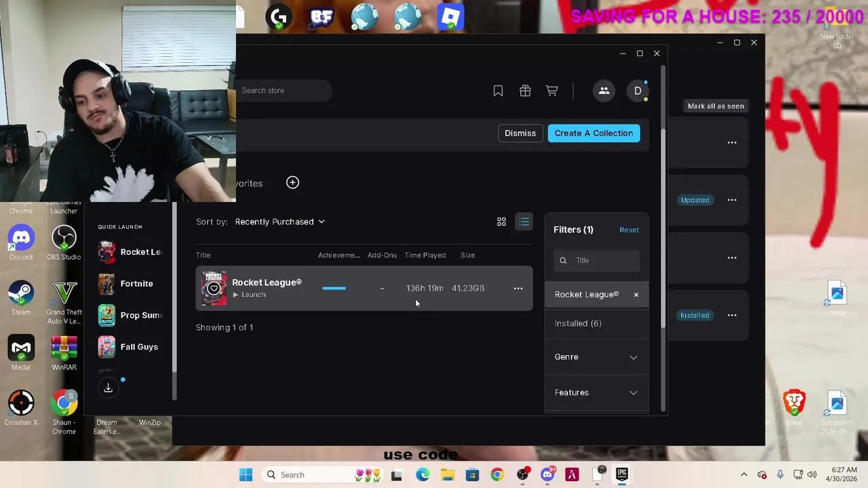This screenshot has height=488, width=868.
Task: Open the Sort by Recently Purchased dropdown
Action: click(x=279, y=222)
